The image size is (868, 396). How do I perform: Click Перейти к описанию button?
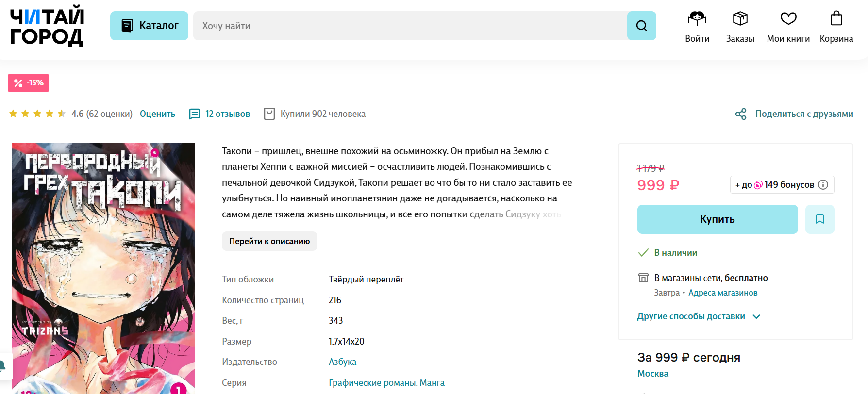[269, 241]
